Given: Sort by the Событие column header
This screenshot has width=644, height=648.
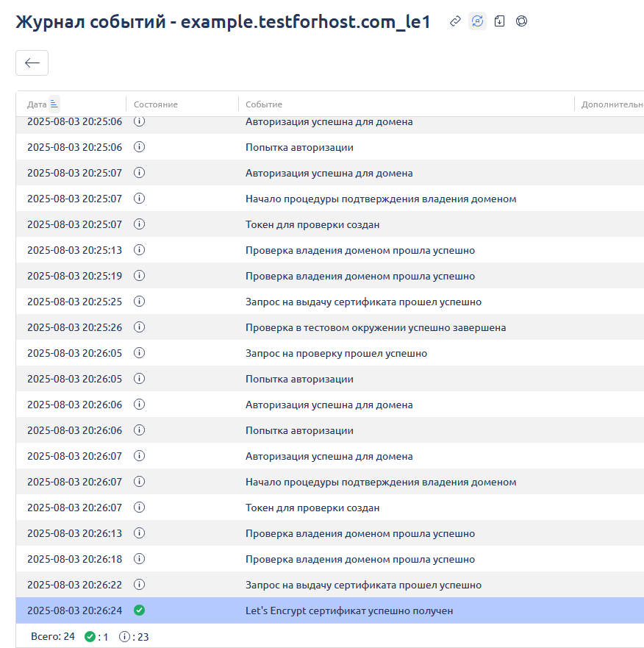Looking at the screenshot, I should [264, 104].
